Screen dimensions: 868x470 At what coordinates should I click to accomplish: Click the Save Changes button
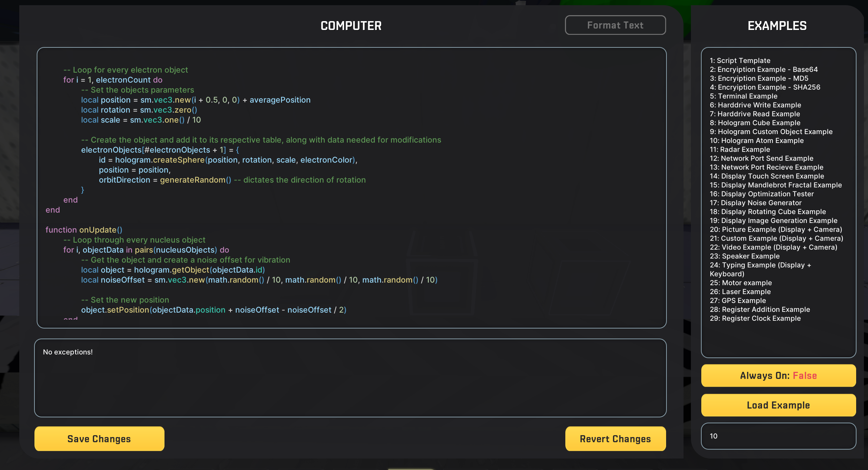(x=99, y=439)
